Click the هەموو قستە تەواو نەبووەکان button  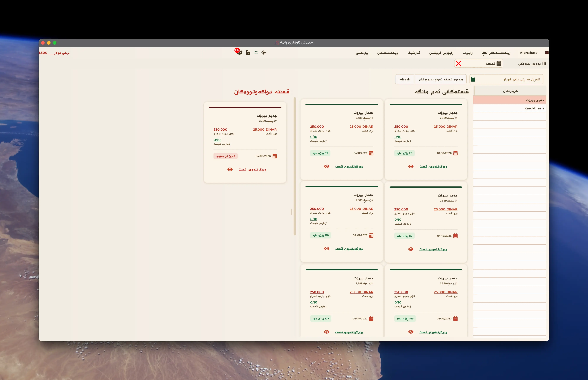(x=441, y=79)
